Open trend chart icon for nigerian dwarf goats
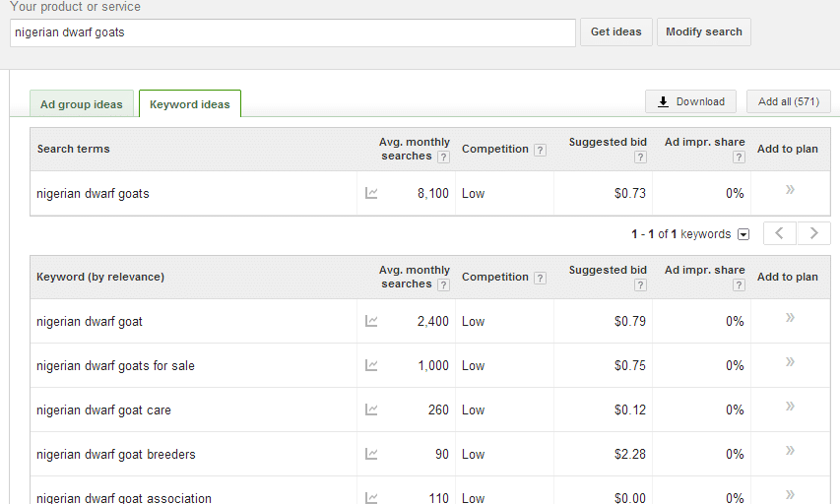 [x=371, y=193]
